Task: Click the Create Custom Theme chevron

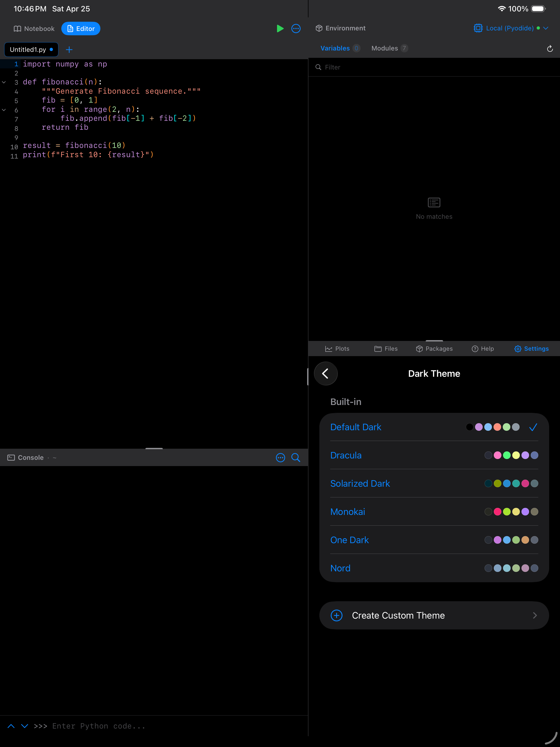Action: coord(535,615)
